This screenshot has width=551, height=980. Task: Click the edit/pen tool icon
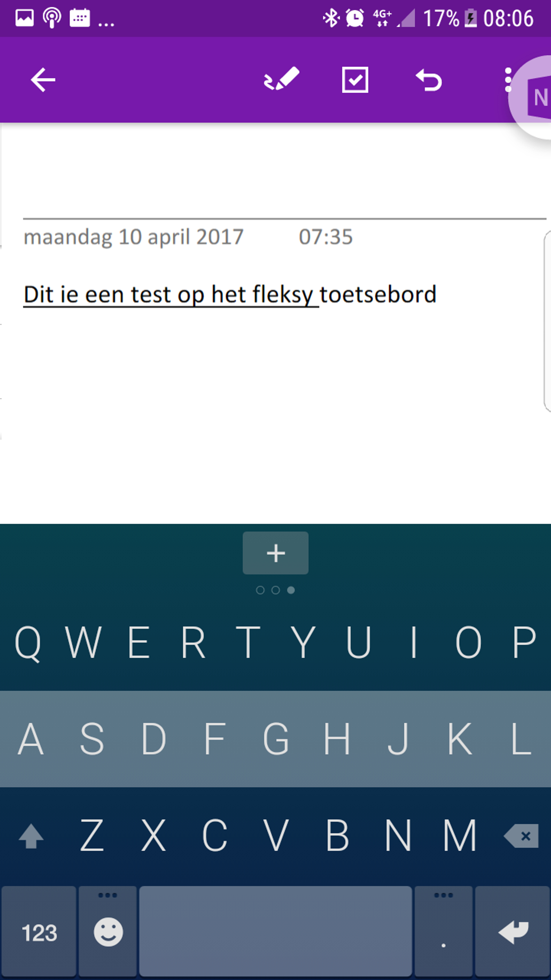[281, 80]
